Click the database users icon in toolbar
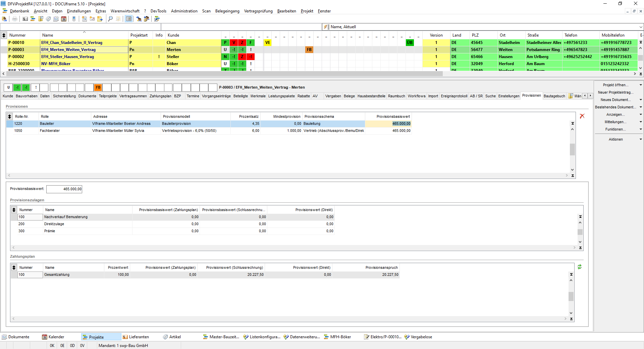The width and height of the screenshot is (644, 349). pyautogui.click(x=4, y=19)
